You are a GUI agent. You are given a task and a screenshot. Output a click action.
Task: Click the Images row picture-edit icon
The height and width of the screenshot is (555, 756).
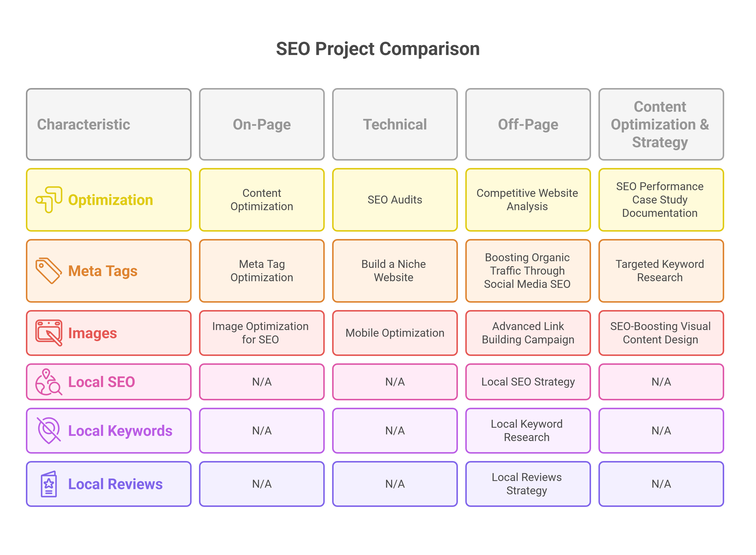49,333
